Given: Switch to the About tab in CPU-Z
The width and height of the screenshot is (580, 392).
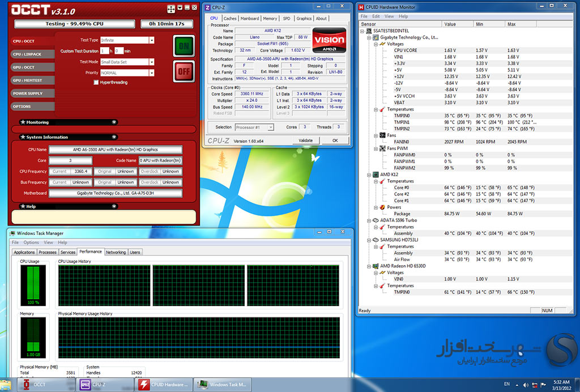Looking at the screenshot, I should 321,19.
